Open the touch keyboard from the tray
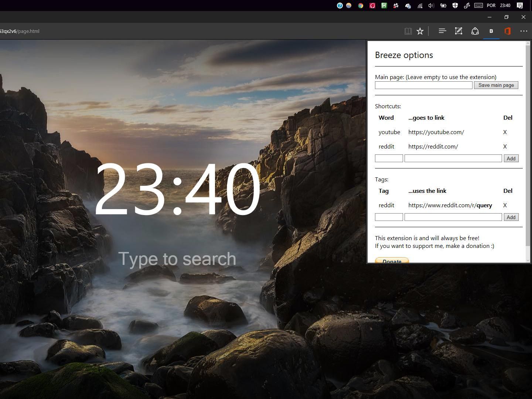The image size is (532, 399). pos(478,5)
